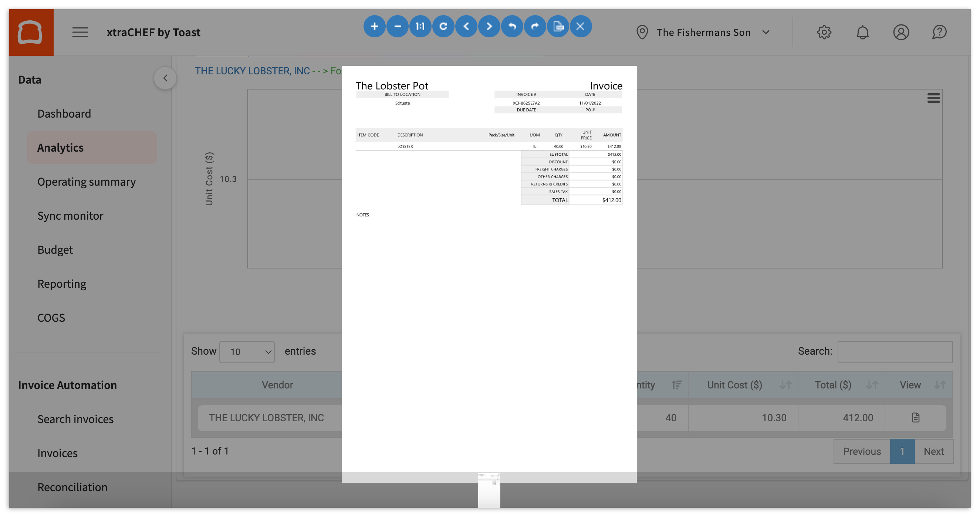Close the invoice viewer overlay

581,26
